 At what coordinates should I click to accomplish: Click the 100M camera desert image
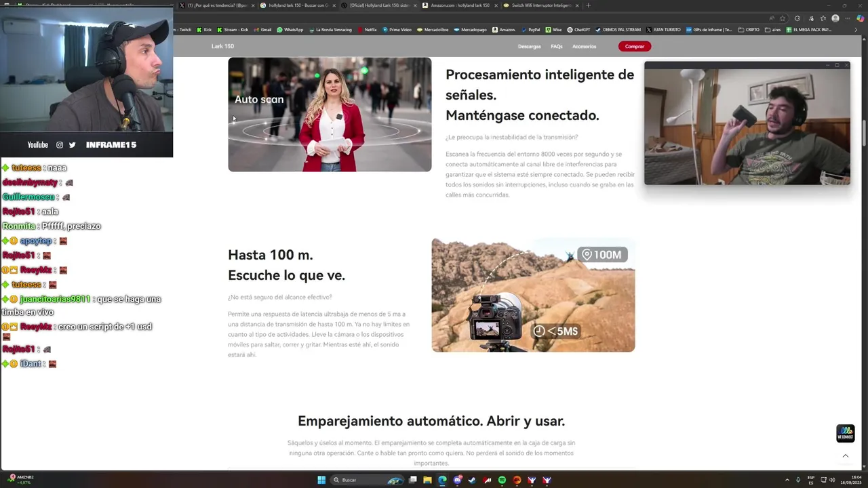[533, 295]
